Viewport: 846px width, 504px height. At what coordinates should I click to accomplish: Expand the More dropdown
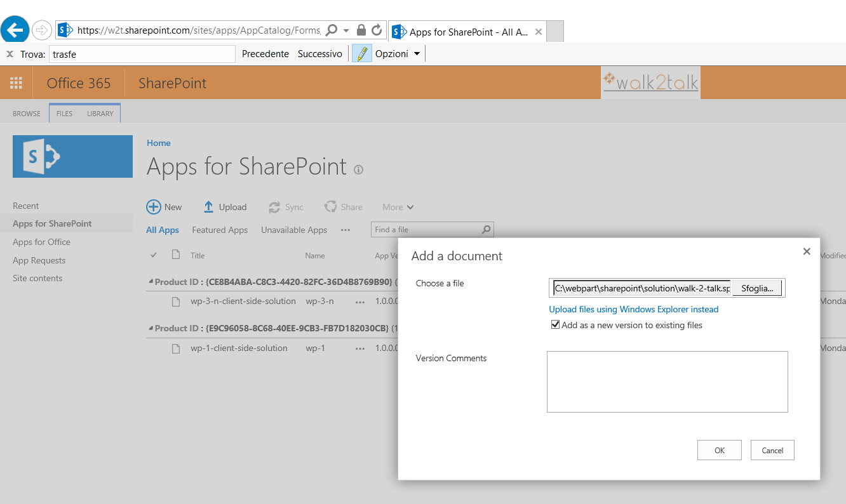(x=398, y=207)
